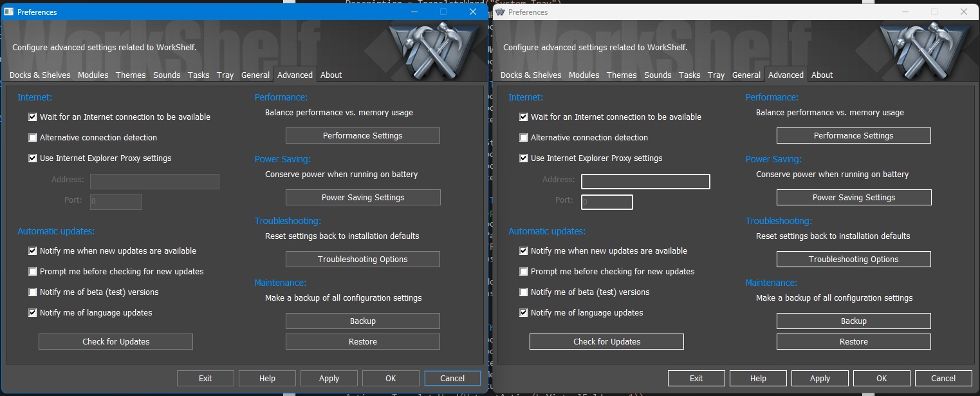Click the app icon in the blue Preferences title bar
Screen dimensions: 980x396
tap(9, 12)
